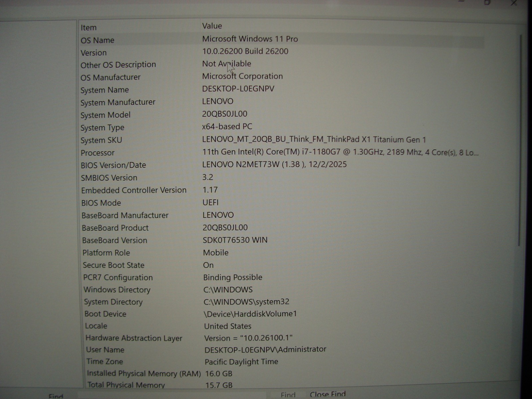The height and width of the screenshot is (399, 532).
Task: Select the SMBIOS Version label
Action: (x=109, y=178)
